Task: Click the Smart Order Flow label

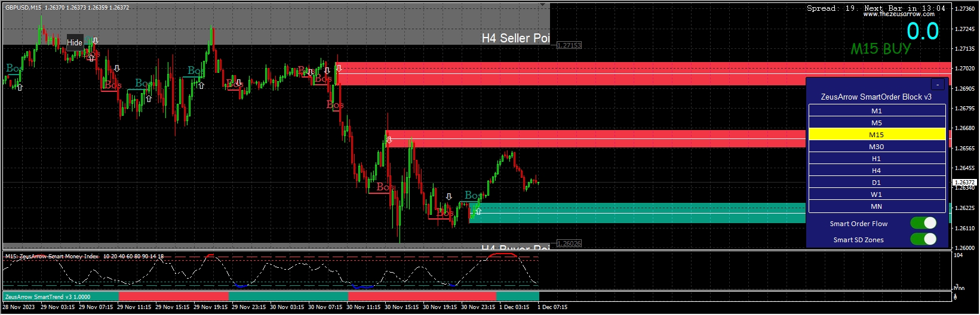Action: click(x=859, y=224)
